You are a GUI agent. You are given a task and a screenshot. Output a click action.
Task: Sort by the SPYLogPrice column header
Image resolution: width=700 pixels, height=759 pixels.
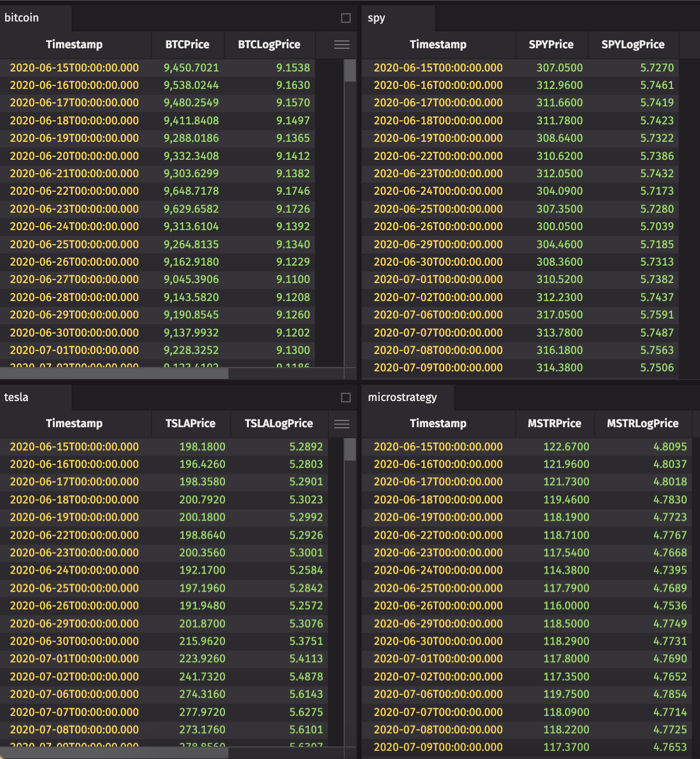(633, 44)
